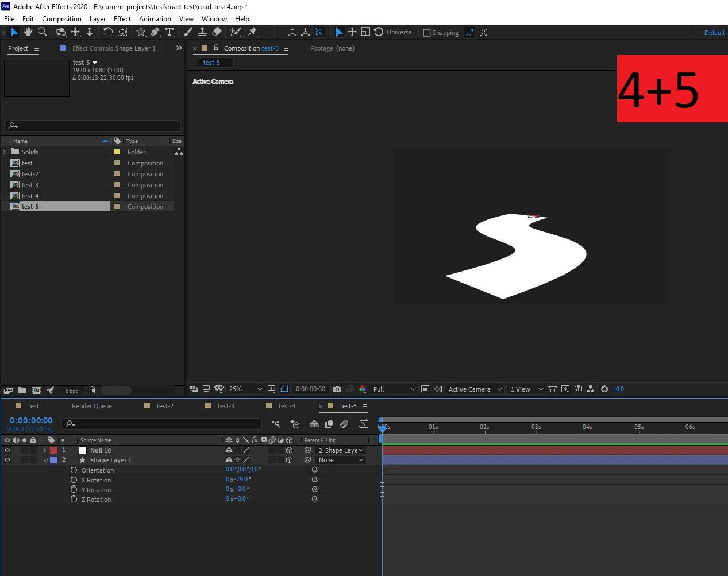Toggle X Rotation stopwatch

pos(74,480)
